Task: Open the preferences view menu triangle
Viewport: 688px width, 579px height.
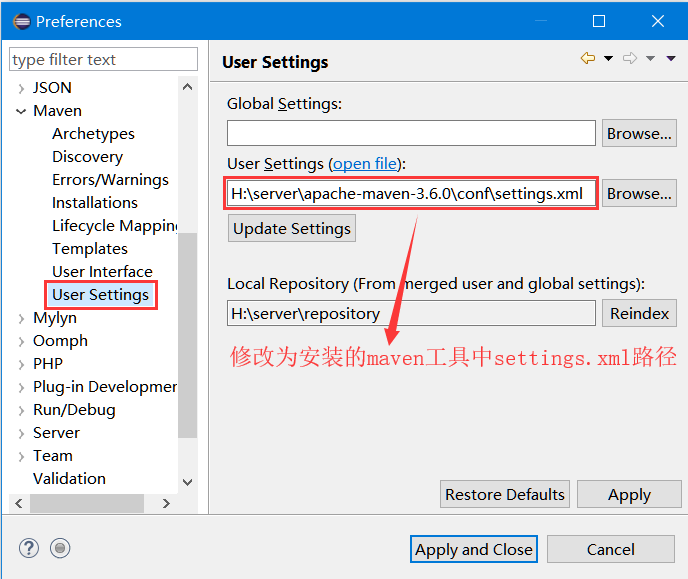Action: click(671, 58)
